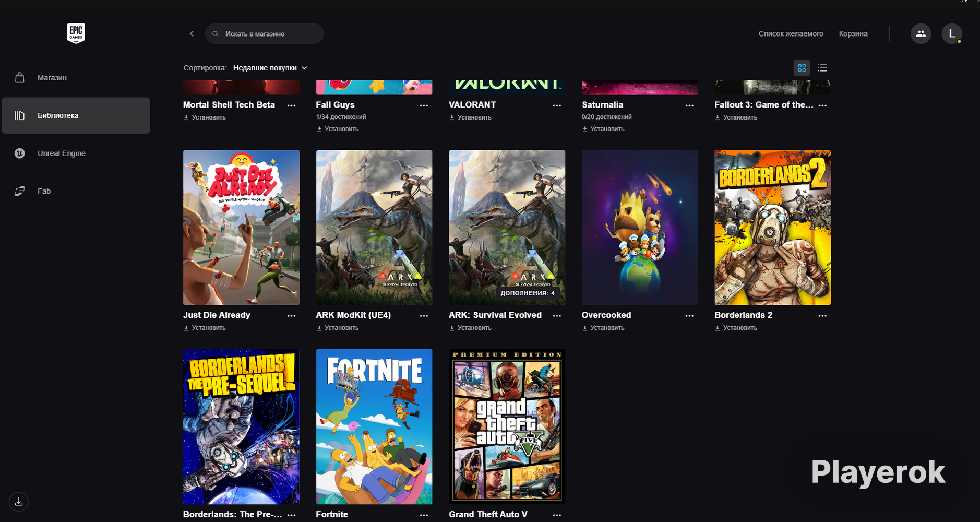Click Установить under Borderlands 2
The height and width of the screenshot is (522, 980).
click(736, 328)
